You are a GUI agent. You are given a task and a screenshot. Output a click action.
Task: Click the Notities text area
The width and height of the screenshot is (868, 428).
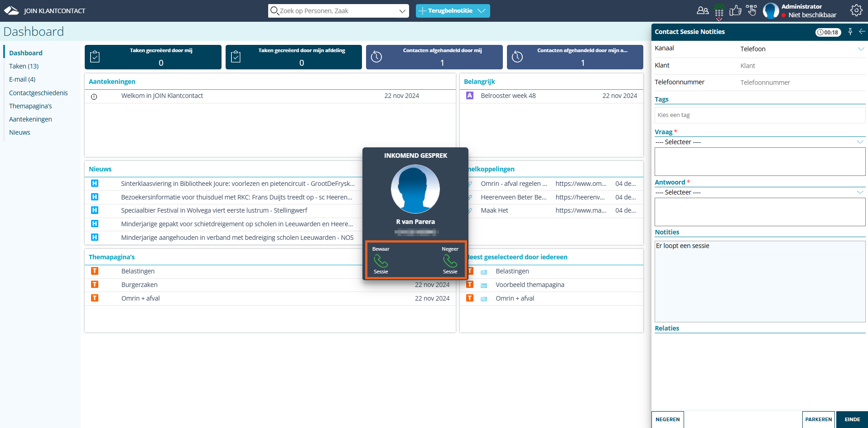click(x=760, y=281)
